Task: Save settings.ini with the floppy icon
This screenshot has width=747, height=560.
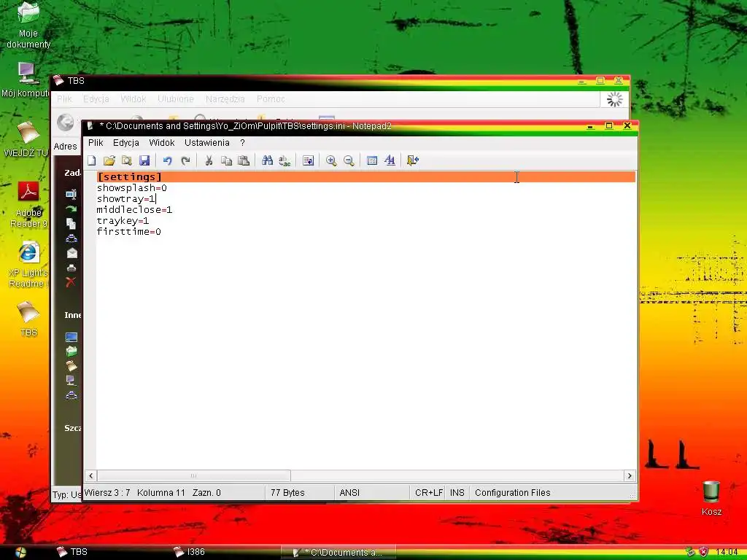Action: click(144, 160)
